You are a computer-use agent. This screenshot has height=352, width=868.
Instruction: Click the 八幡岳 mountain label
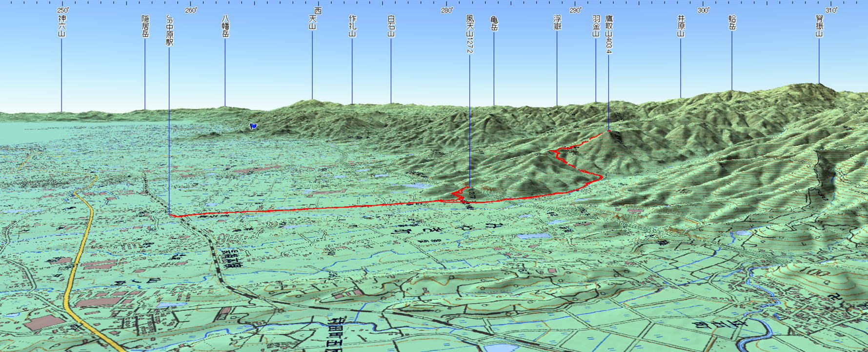[225, 26]
